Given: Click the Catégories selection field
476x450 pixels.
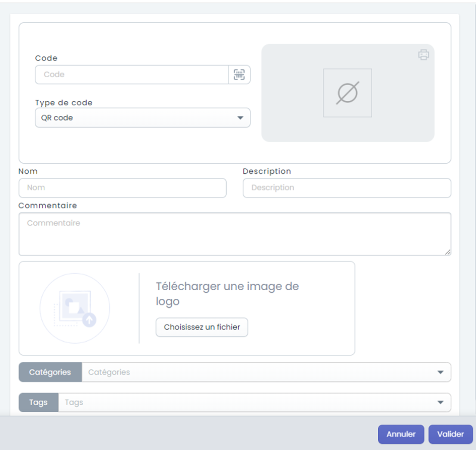Looking at the screenshot, I should coord(266,372).
